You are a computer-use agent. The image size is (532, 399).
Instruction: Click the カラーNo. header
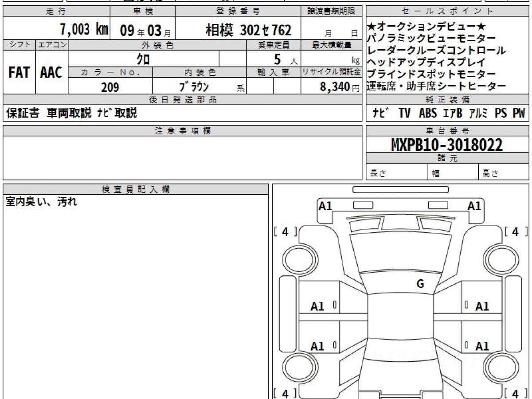[x=110, y=72]
